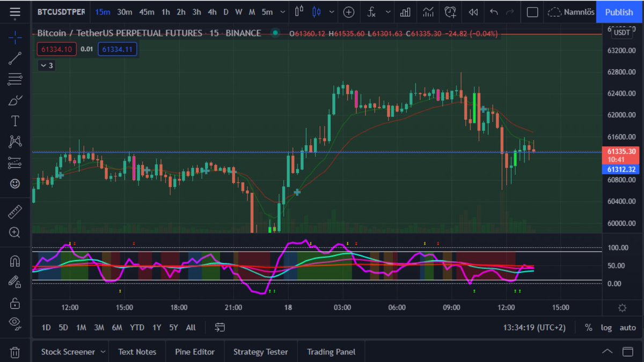Open chart settings gear icon
The image size is (644, 362).
click(622, 308)
